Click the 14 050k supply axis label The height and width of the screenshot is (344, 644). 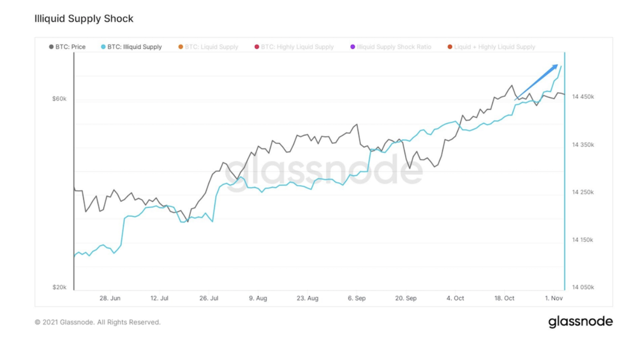[x=583, y=287]
